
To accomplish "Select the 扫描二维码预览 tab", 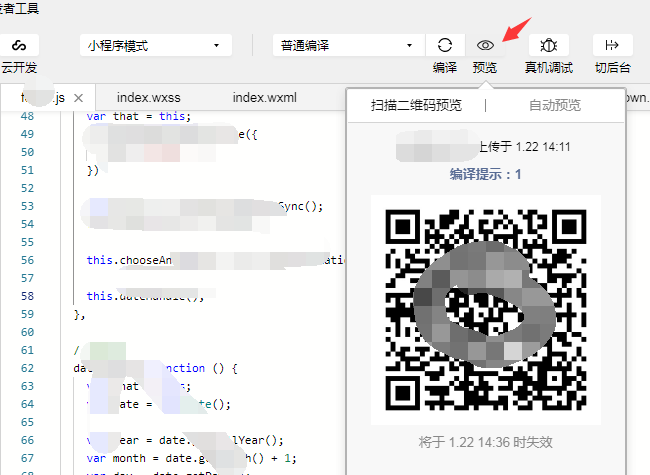I will click(416, 105).
